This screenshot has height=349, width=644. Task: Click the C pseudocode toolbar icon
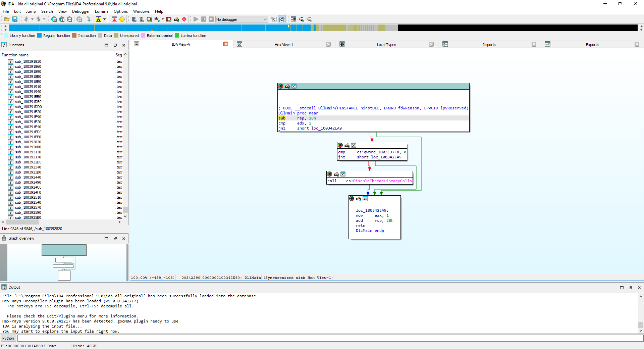point(274,19)
